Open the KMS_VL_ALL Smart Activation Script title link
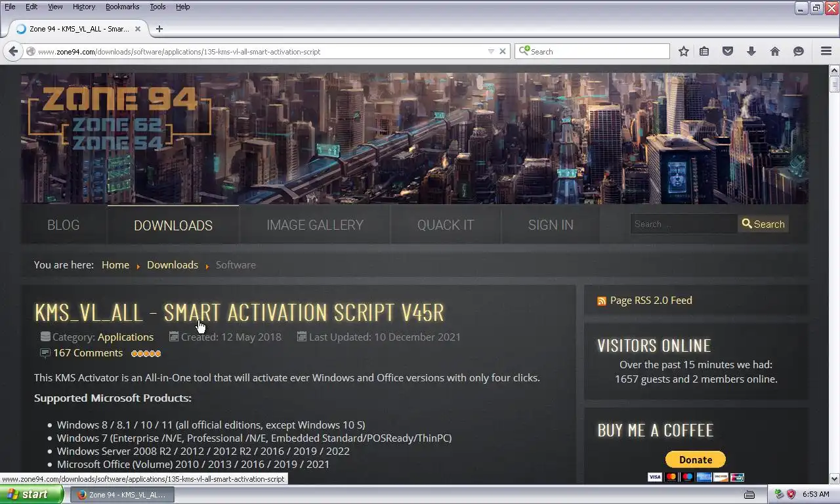 point(239,312)
